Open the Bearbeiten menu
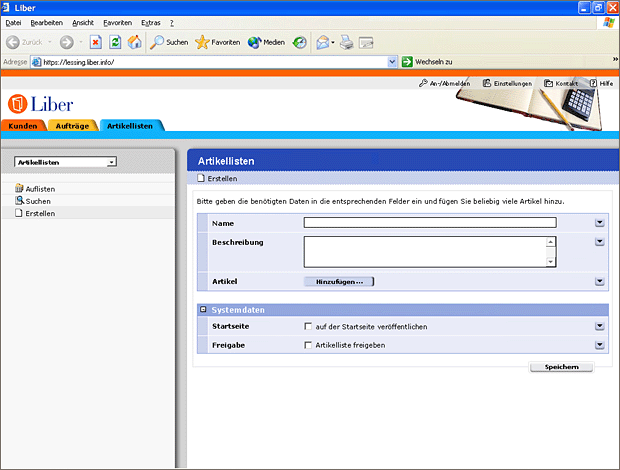Viewport: 620px width, 470px height. [46, 23]
